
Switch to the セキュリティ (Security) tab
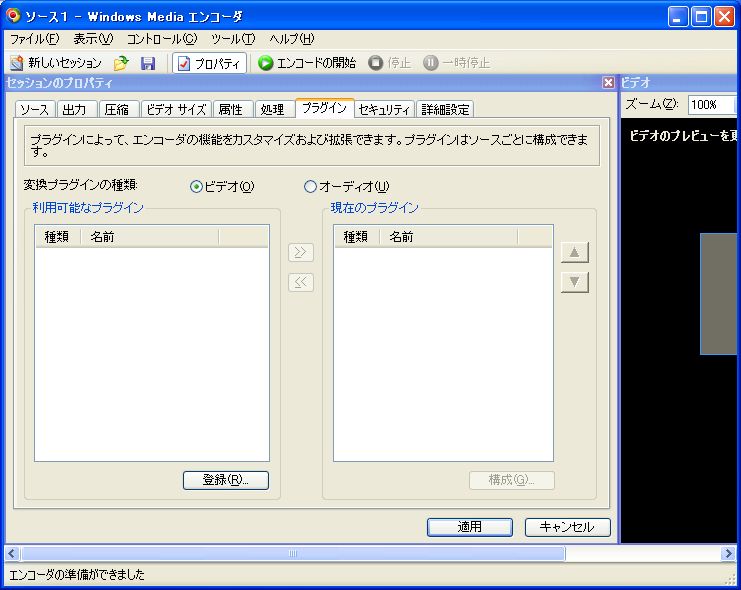pyautogui.click(x=384, y=110)
